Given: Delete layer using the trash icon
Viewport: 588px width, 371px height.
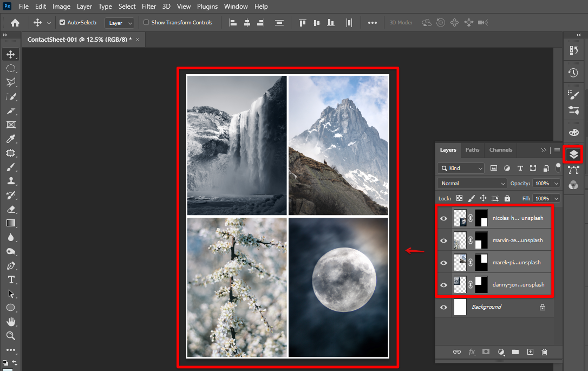Looking at the screenshot, I should tap(545, 352).
